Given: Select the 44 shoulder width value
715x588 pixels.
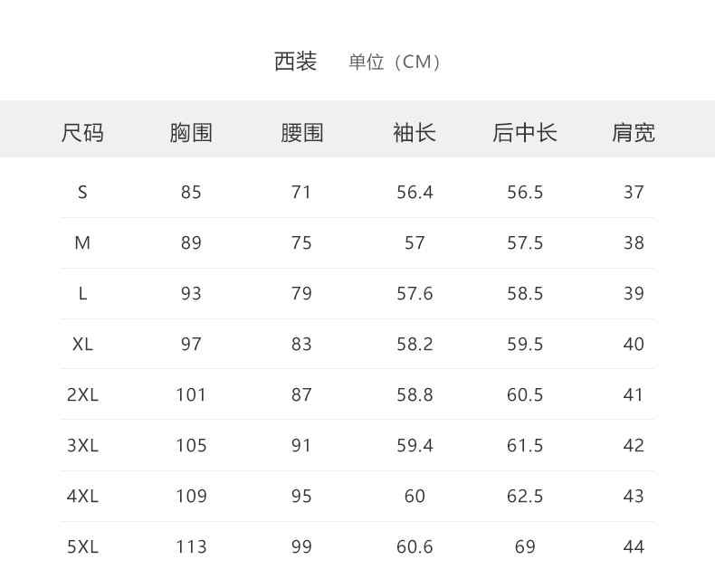Looking at the screenshot, I should [634, 546].
